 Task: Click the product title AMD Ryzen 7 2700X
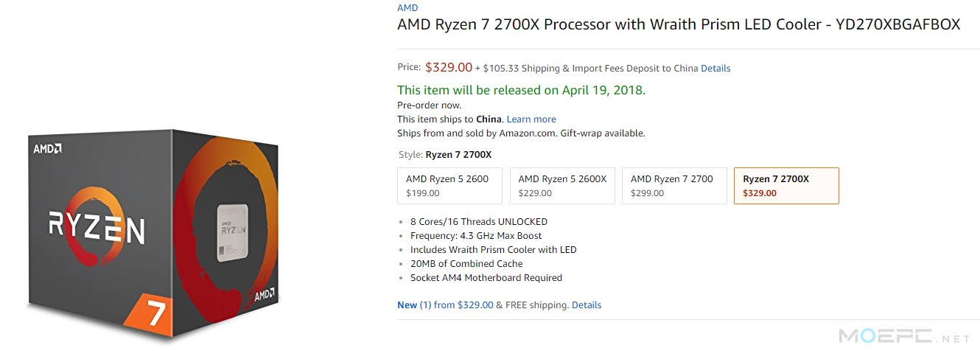pos(679,25)
